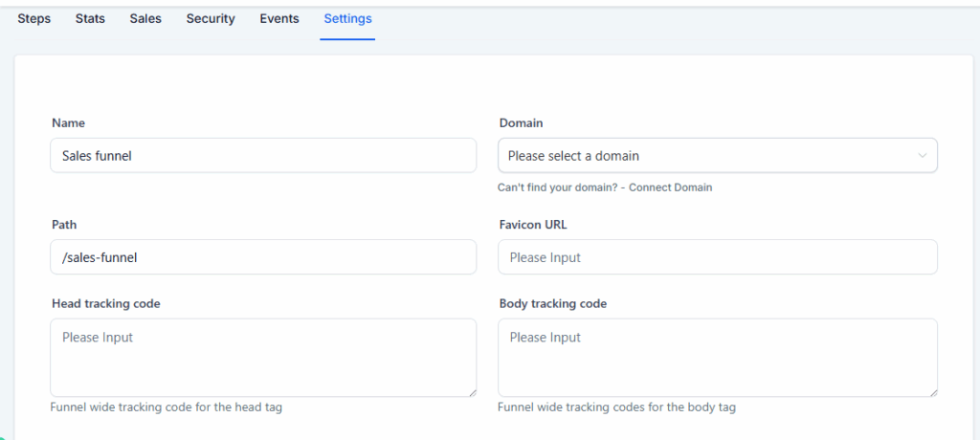Click into the Favicon URL input
Image resolution: width=980 pixels, height=440 pixels.
717,257
